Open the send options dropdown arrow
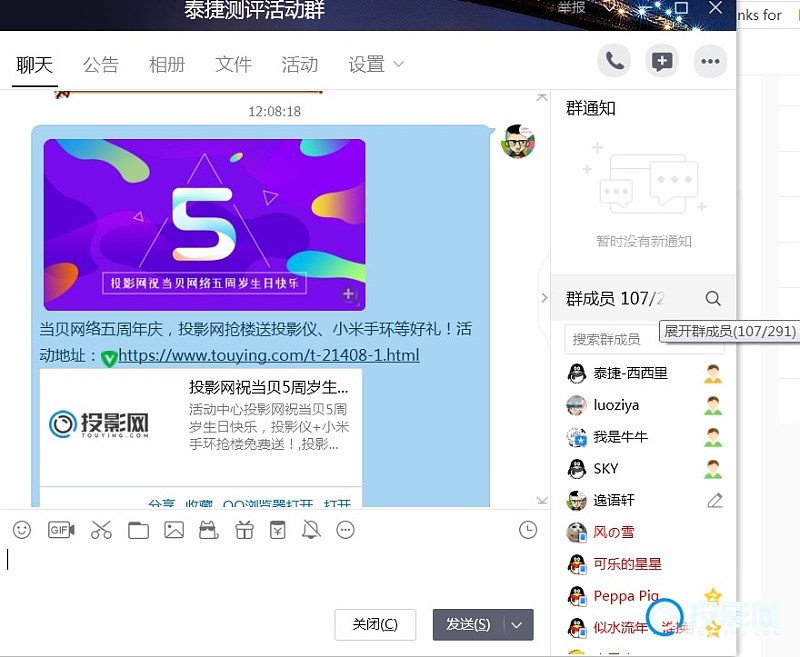The height and width of the screenshot is (657, 800). [517, 625]
